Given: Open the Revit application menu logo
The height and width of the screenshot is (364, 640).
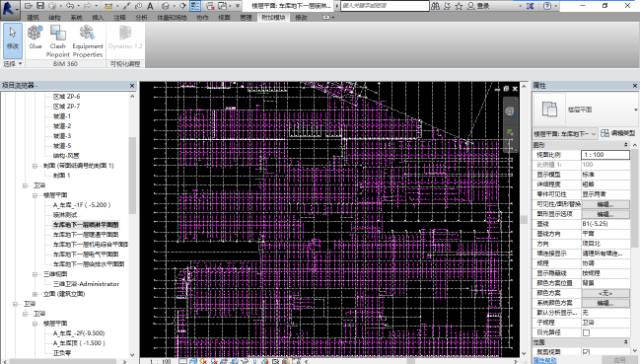Looking at the screenshot, I should [x=8, y=8].
